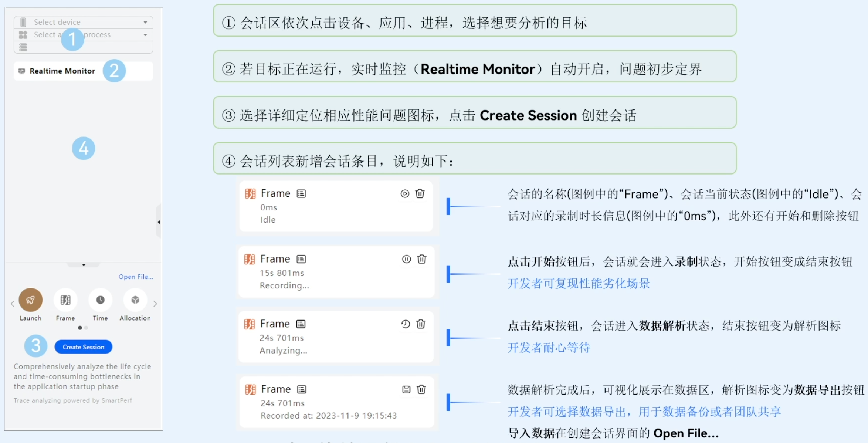Select the Time profiling template icon
Screen dimensions: 868x443
click(100, 300)
